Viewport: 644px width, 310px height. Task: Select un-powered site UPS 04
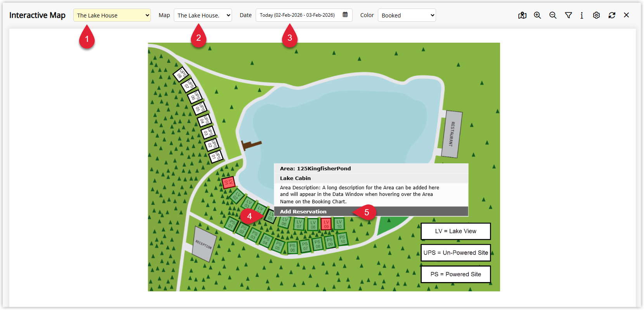pyautogui.click(x=204, y=120)
